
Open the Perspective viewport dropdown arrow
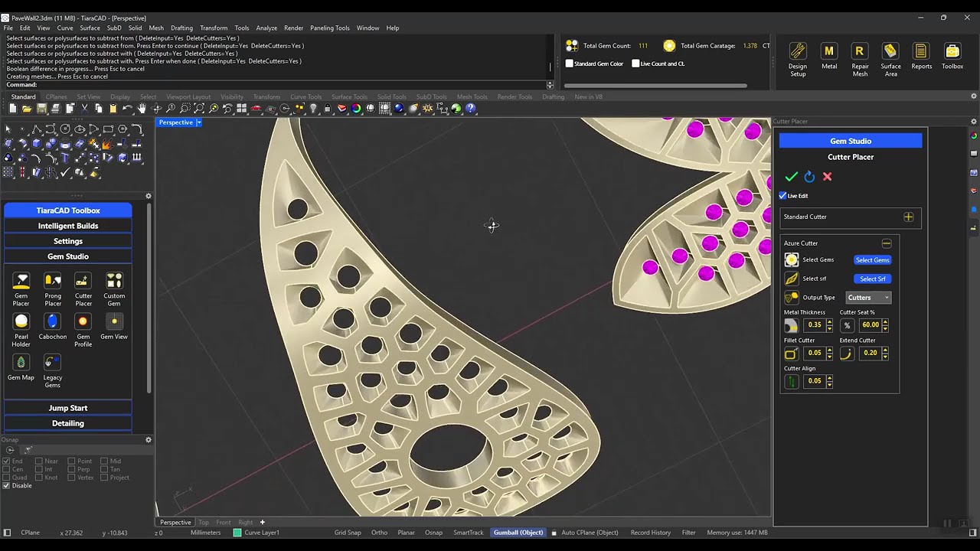click(x=199, y=122)
